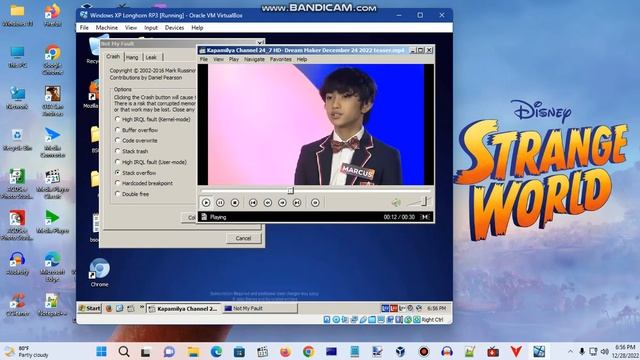This screenshot has width=640, height=360.
Task: Switch to the Leak tab in Not My Fault
Action: pyautogui.click(x=151, y=57)
